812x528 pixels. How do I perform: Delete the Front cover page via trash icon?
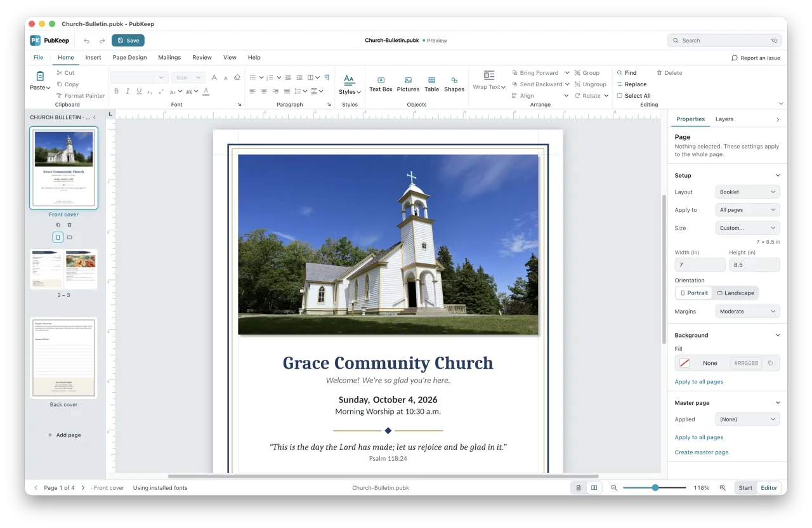(x=70, y=225)
